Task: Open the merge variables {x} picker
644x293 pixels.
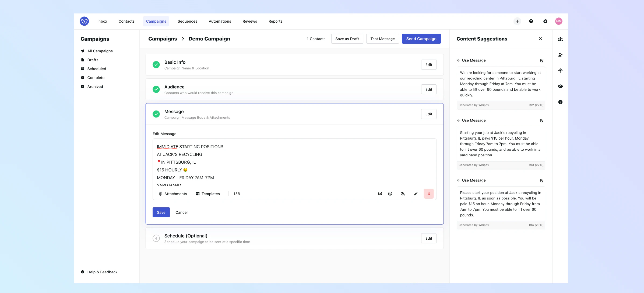Action: (x=380, y=194)
